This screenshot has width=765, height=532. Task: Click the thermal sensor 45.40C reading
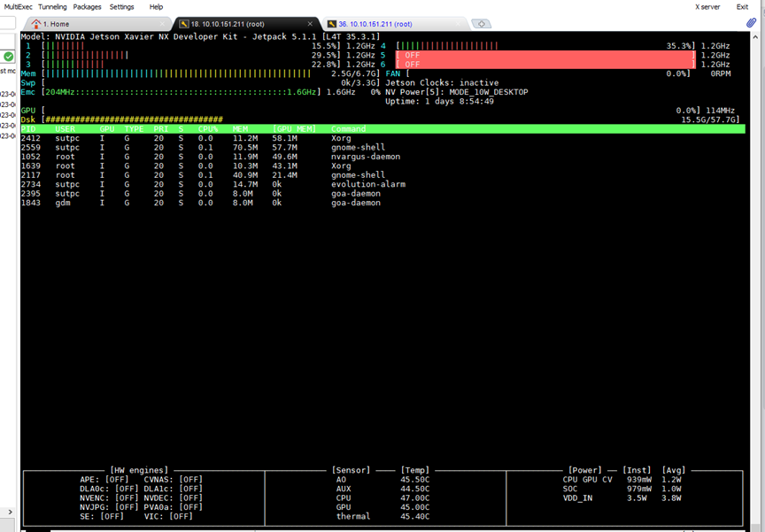414,516
